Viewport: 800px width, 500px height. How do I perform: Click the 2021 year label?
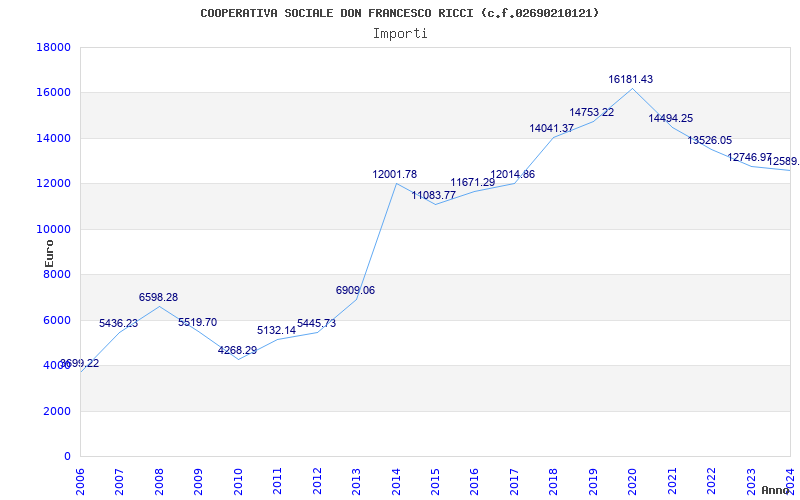(672, 482)
